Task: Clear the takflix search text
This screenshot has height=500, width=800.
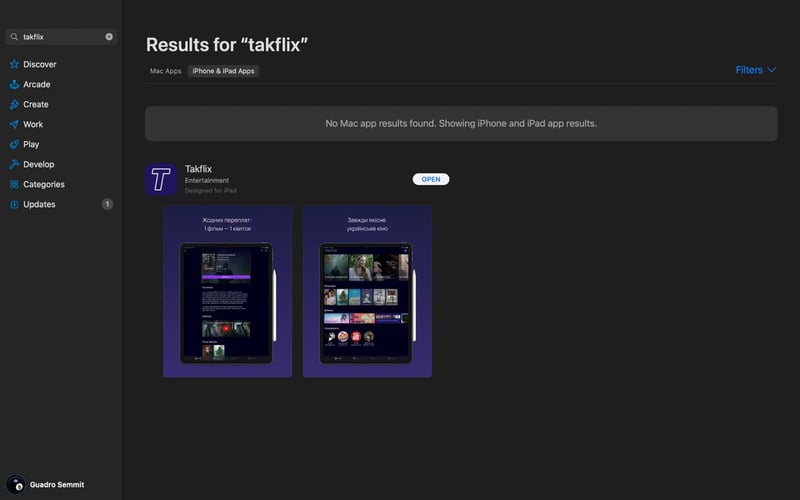Action: (x=109, y=36)
